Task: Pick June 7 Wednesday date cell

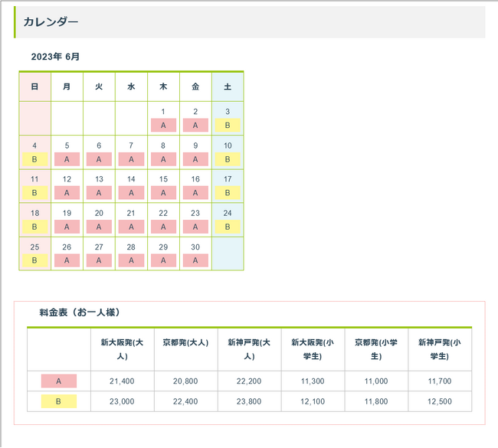Action: coord(131,152)
